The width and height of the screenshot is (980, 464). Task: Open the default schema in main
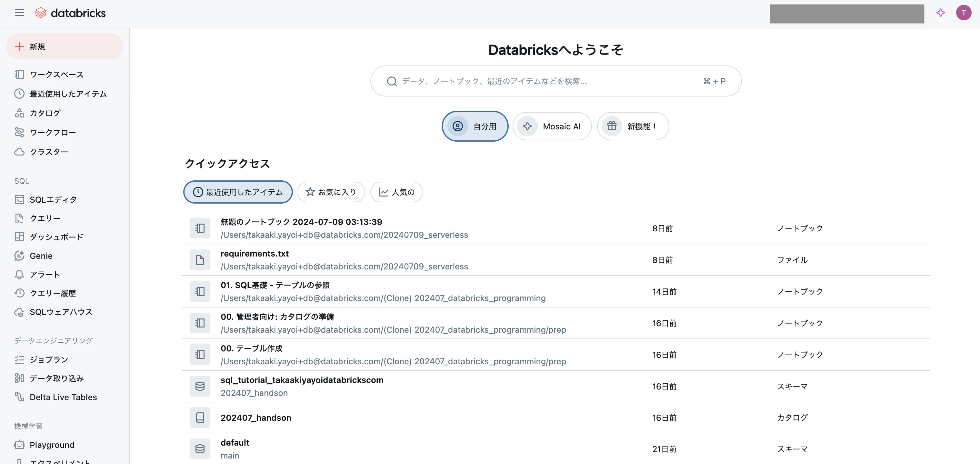point(235,442)
